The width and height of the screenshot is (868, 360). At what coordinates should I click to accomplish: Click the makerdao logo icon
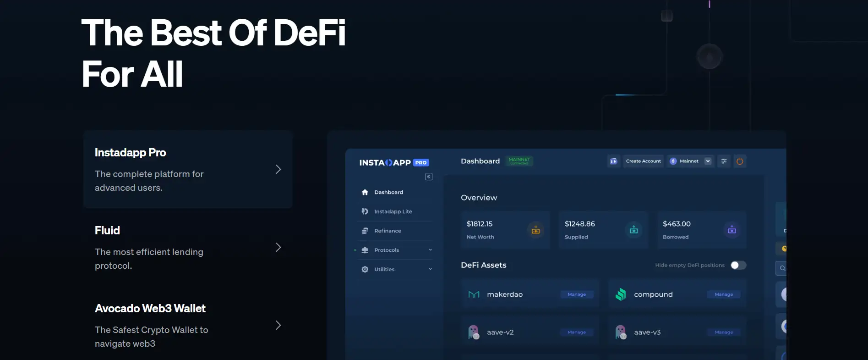[474, 294]
